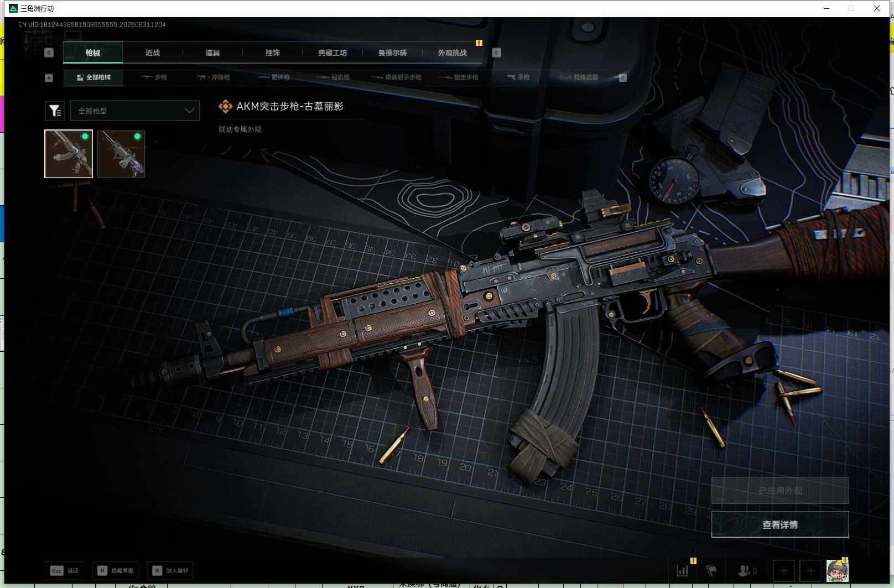This screenshot has width=894, height=588.
Task: Click the first empty squad slot plus
Action: click(784, 570)
